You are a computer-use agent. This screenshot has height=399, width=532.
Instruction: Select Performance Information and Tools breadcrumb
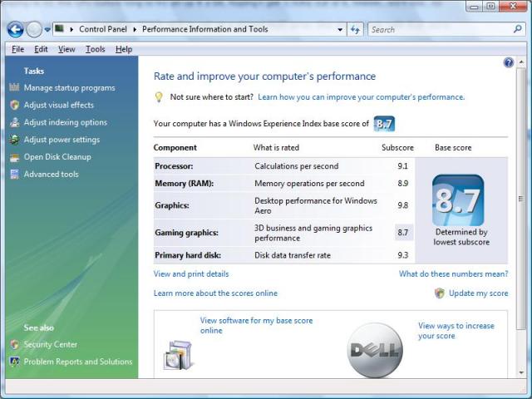(205, 29)
